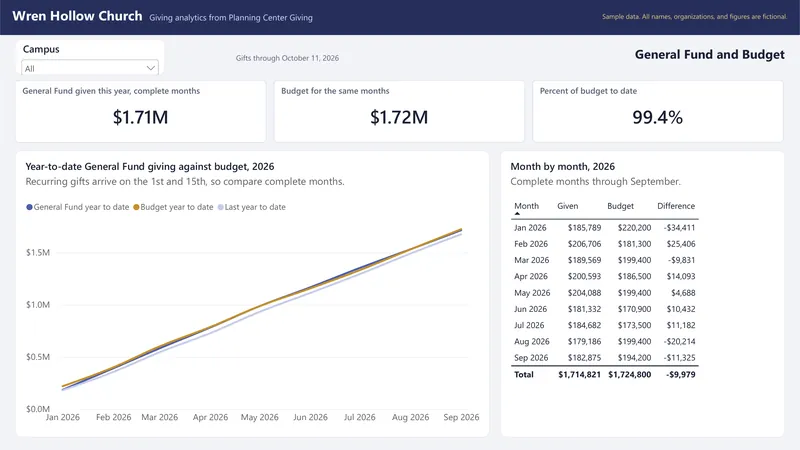Sort table by the Month column header
Screen dimensions: 800x450
pos(527,206)
